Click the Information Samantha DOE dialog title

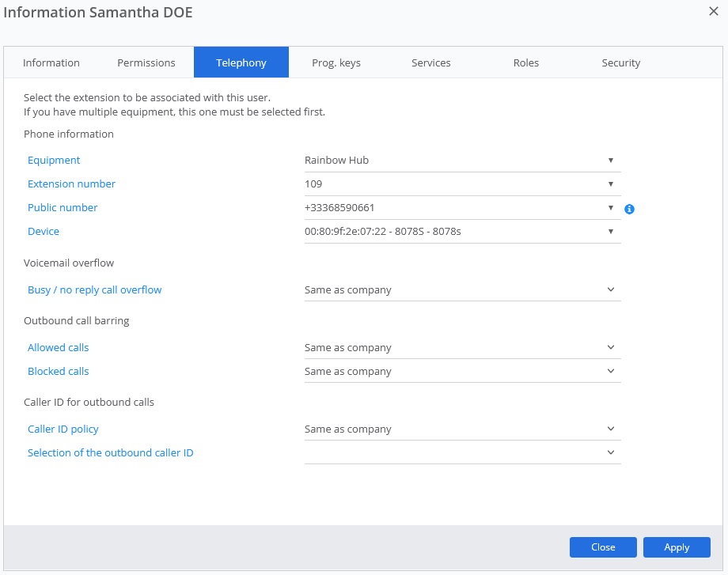98,12
